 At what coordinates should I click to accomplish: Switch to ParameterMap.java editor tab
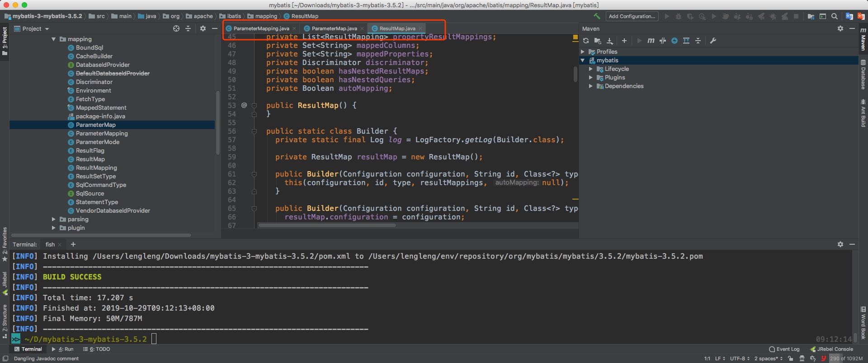[x=334, y=28]
